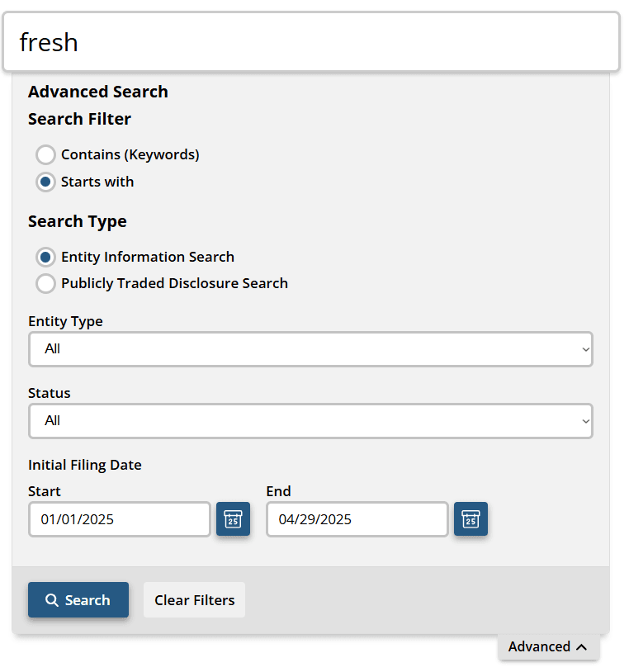The width and height of the screenshot is (629, 672).
Task: Click the Status dropdown arrow
Action: pyautogui.click(x=585, y=421)
